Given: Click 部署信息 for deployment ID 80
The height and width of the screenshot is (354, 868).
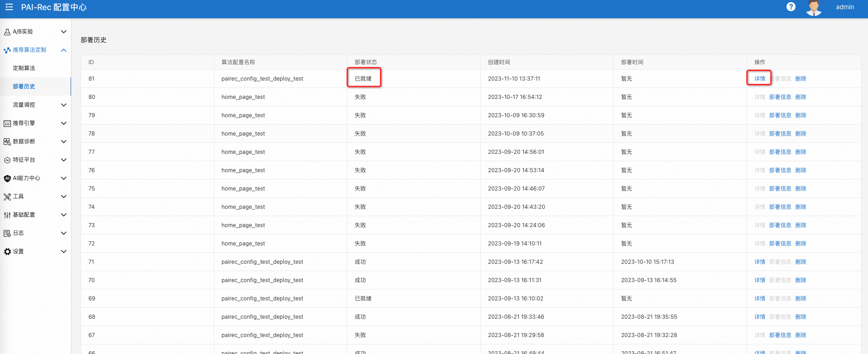Looking at the screenshot, I should point(780,97).
